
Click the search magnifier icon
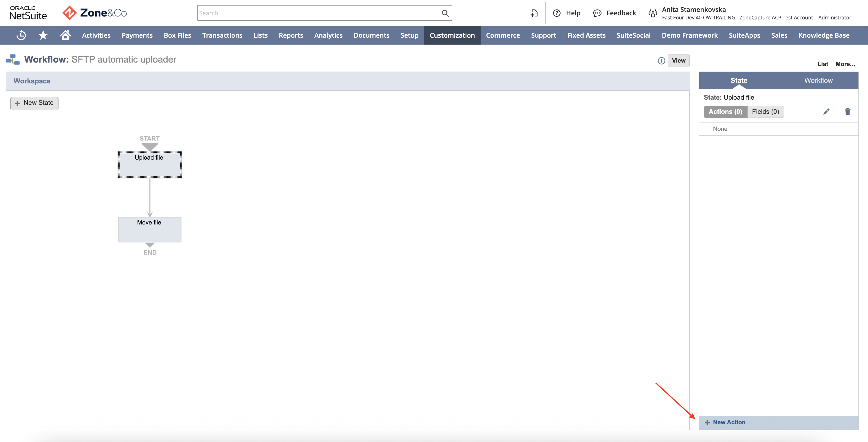tap(445, 13)
